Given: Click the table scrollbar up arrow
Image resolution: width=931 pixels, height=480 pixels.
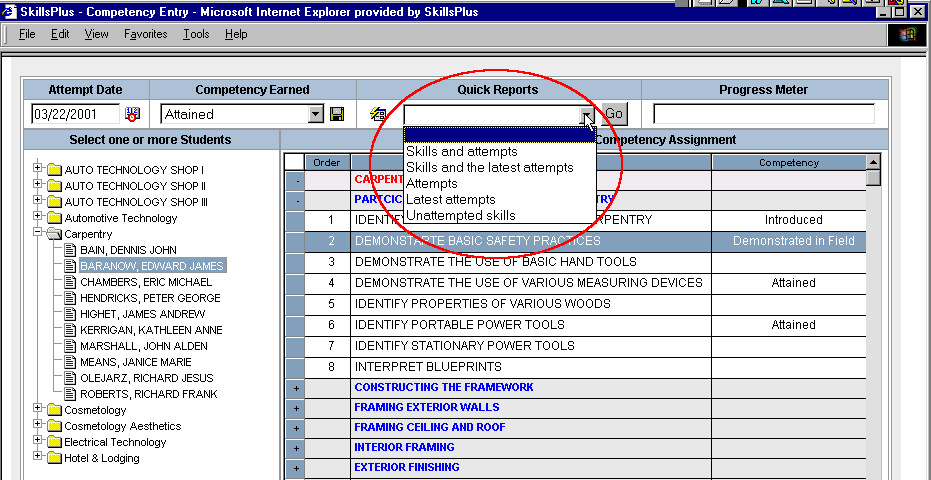Looking at the screenshot, I should tap(873, 162).
